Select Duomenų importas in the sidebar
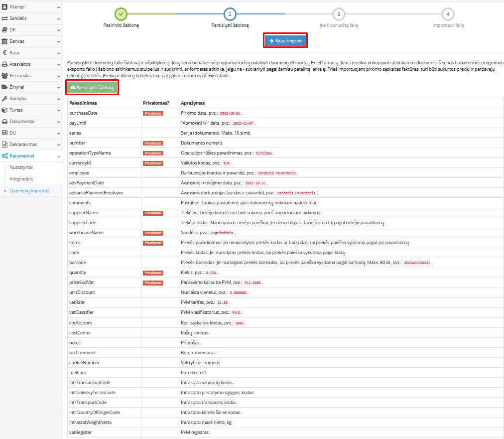This screenshot has width=504, height=439. click(29, 190)
